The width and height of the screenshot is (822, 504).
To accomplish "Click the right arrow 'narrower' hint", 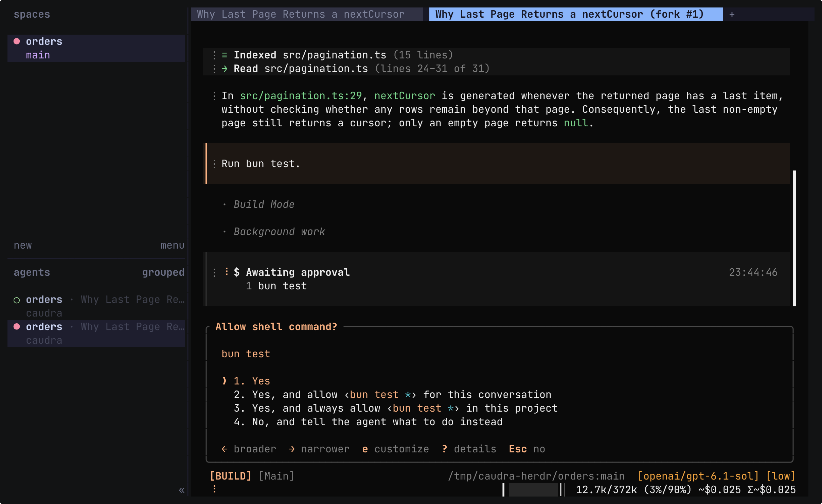I will [319, 449].
